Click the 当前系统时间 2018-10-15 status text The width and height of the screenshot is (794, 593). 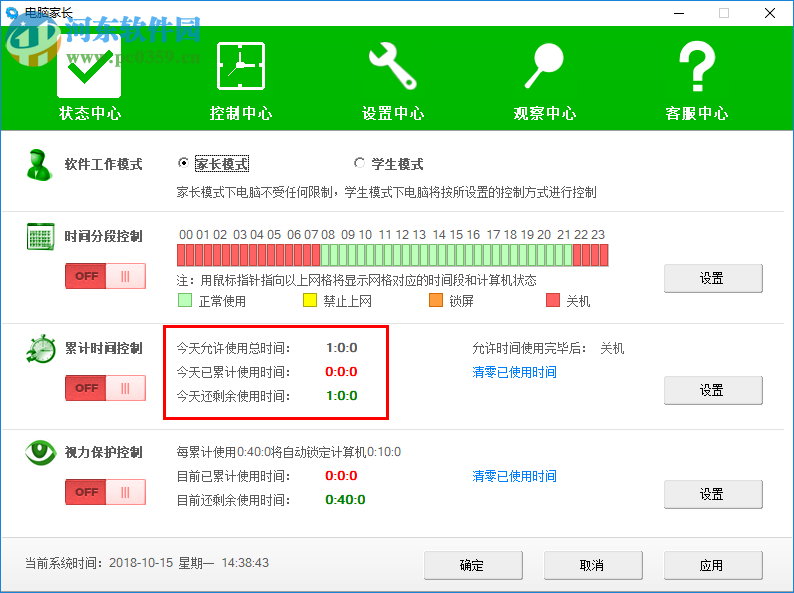147,563
